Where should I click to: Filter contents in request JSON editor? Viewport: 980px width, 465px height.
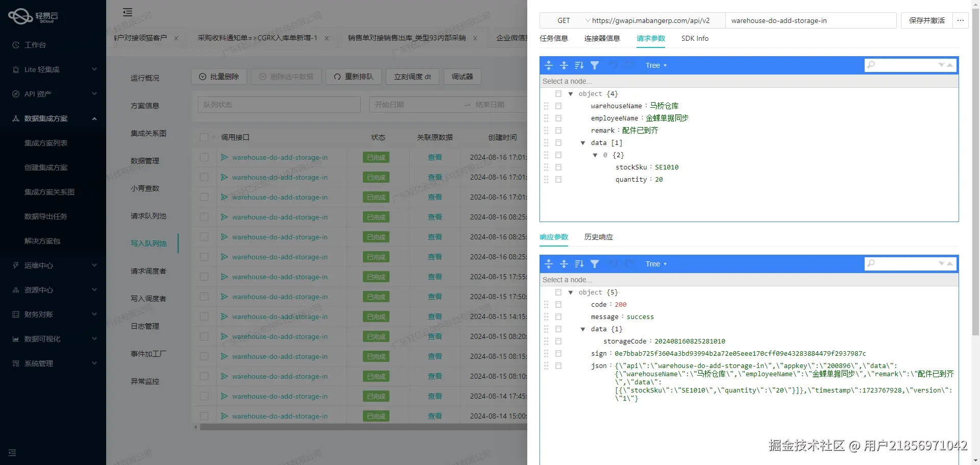[595, 65]
